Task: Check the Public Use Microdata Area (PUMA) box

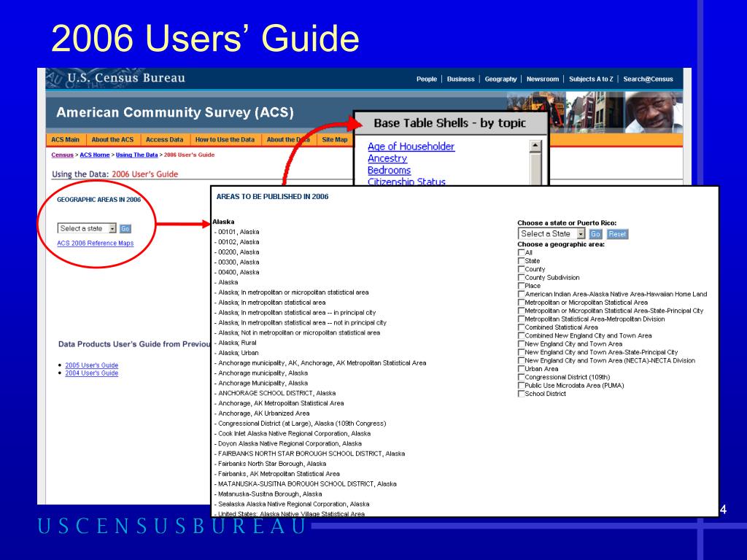Action: [521, 385]
